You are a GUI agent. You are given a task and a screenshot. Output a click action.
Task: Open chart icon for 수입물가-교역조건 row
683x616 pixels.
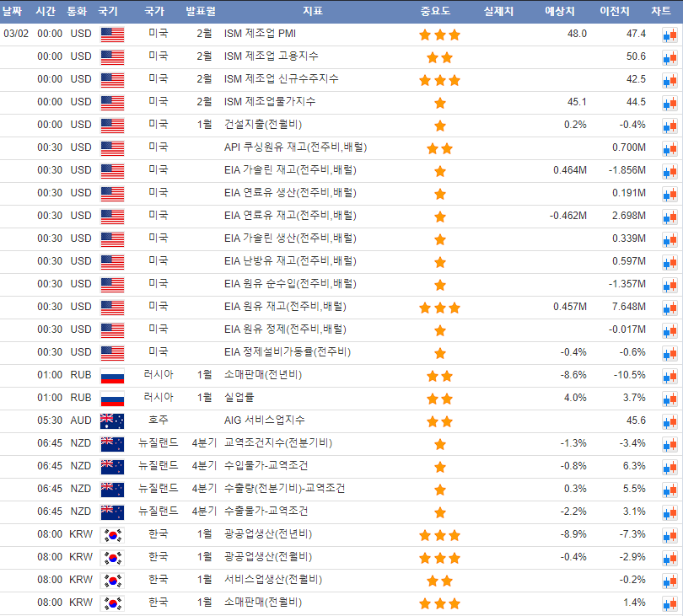click(x=669, y=467)
